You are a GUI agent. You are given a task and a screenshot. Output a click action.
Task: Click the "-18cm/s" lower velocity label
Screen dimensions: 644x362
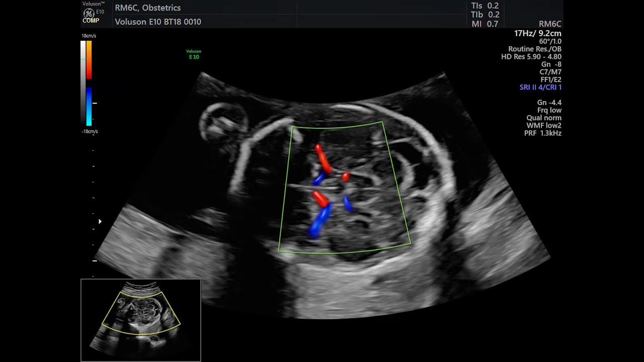click(89, 131)
